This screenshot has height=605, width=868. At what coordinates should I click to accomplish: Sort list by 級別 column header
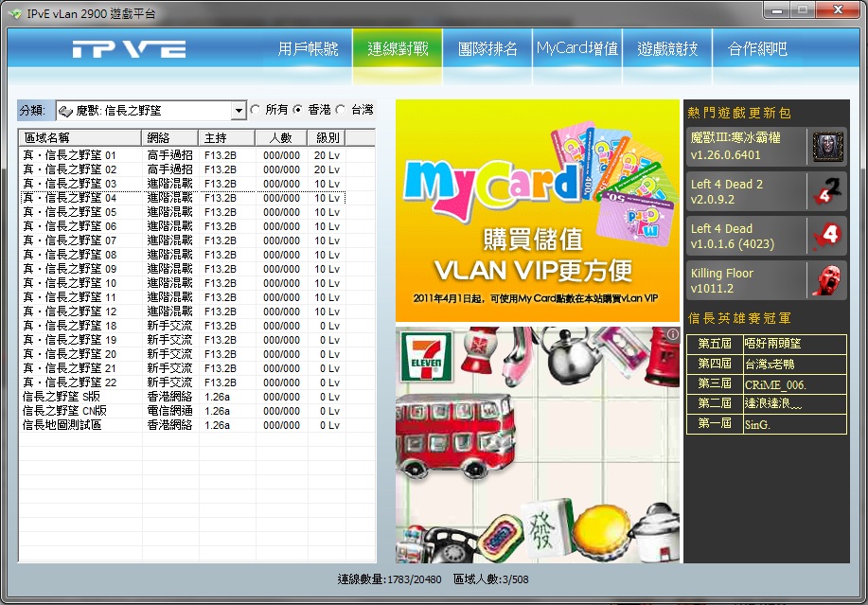[x=328, y=137]
